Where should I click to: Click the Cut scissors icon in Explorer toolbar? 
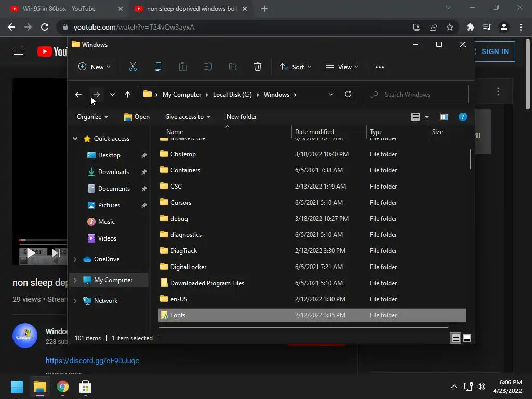point(132,67)
